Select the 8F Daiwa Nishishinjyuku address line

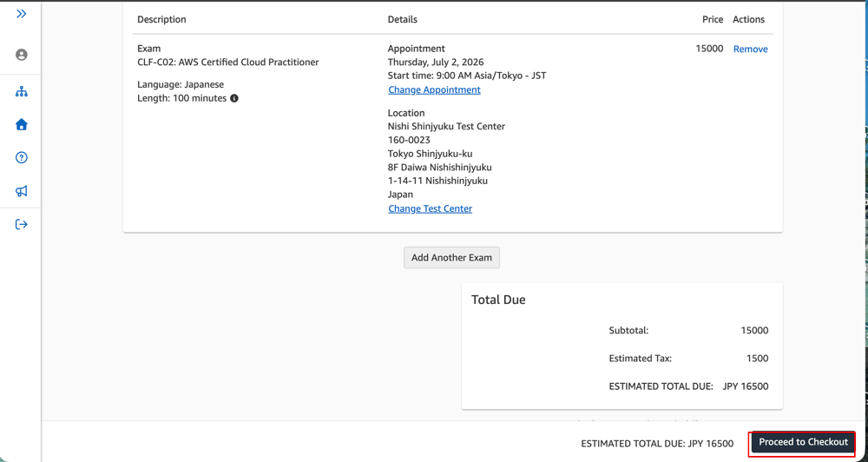point(439,168)
